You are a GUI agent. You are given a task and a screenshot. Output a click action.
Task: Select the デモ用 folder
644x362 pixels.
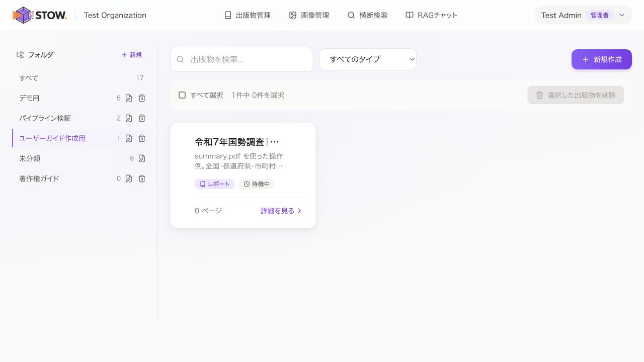coord(29,98)
